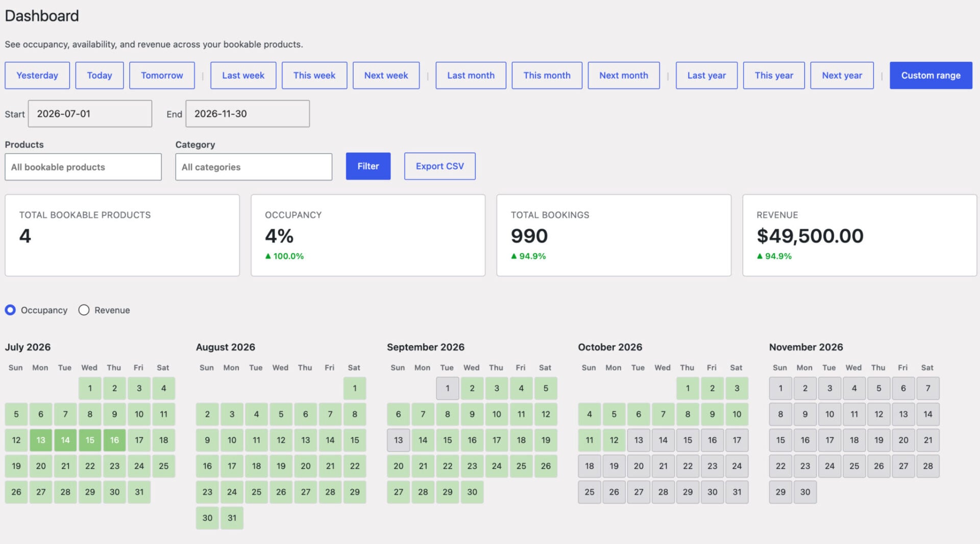Open August 19 day cell
This screenshot has height=544, width=980.
pos(281,466)
